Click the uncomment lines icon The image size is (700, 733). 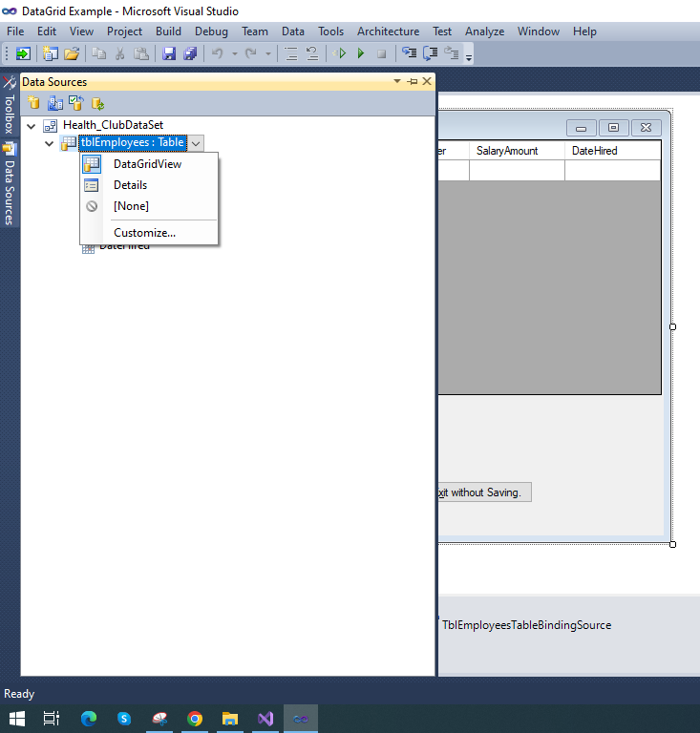coord(312,53)
